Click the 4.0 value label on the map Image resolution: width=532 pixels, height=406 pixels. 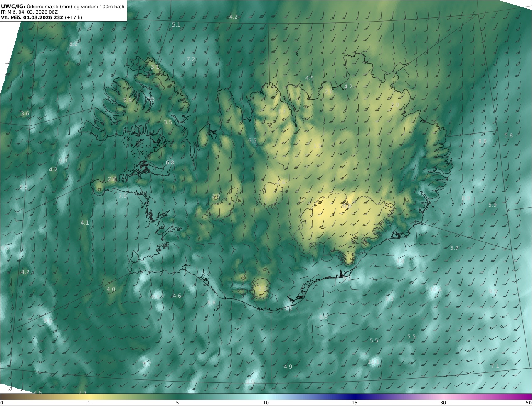[111, 289]
